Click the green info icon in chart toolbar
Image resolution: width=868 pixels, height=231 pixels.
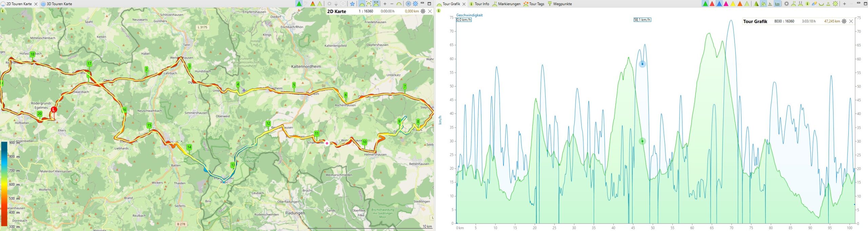[x=807, y=4]
